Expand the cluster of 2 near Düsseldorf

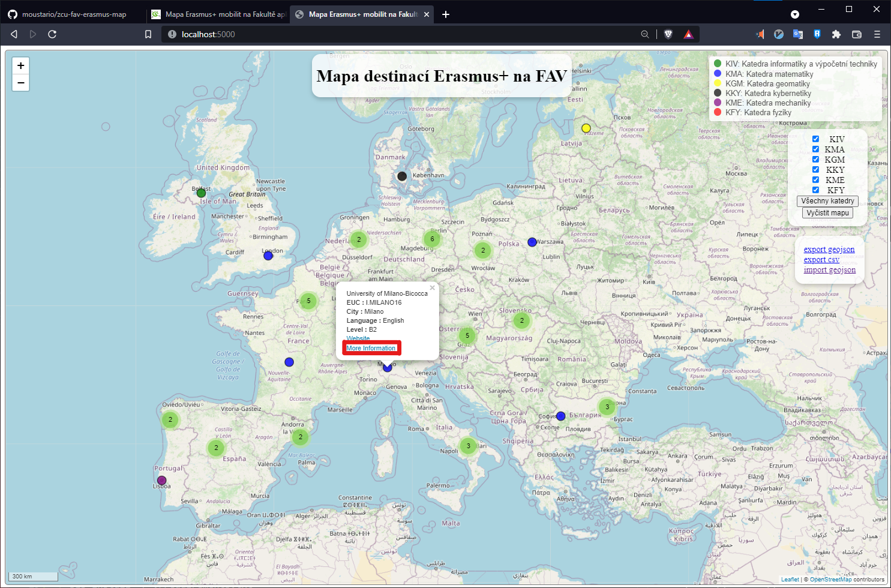pyautogui.click(x=359, y=240)
